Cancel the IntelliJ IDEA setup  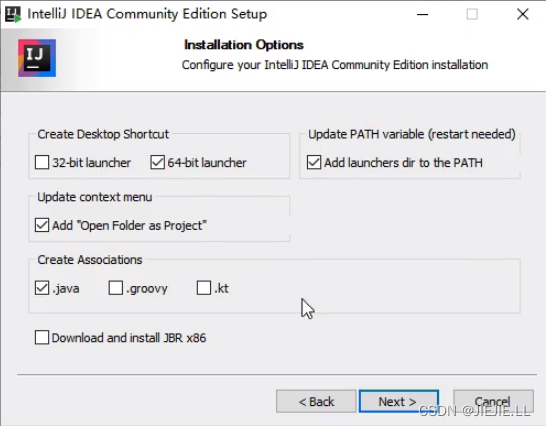click(x=493, y=401)
